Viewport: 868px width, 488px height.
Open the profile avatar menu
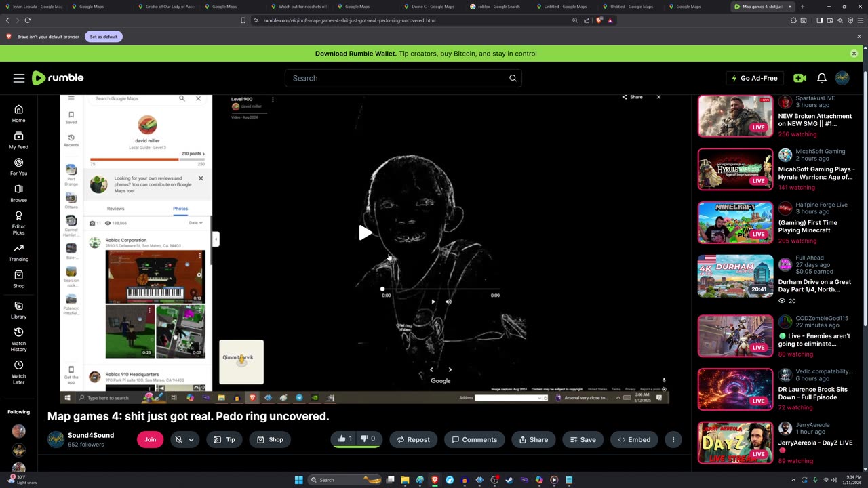[x=842, y=78]
